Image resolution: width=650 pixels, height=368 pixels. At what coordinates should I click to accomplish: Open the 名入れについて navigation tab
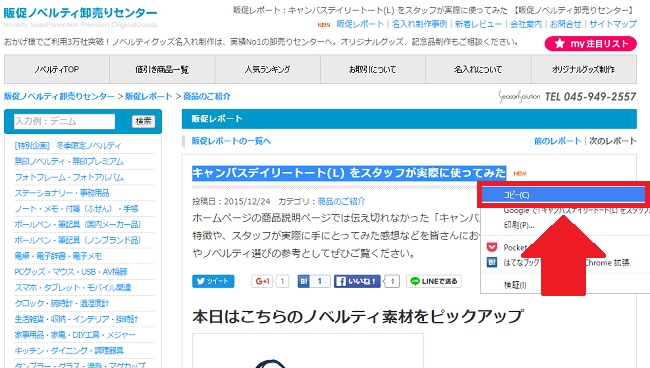(x=478, y=69)
